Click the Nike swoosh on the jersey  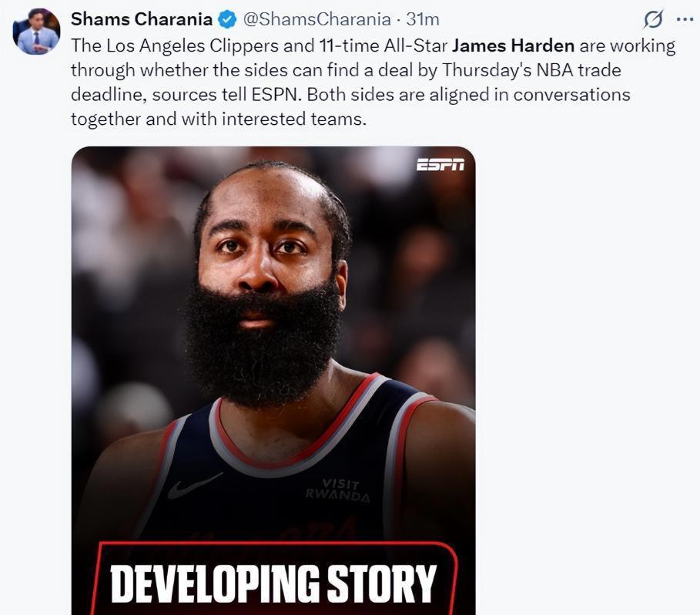[x=194, y=487]
